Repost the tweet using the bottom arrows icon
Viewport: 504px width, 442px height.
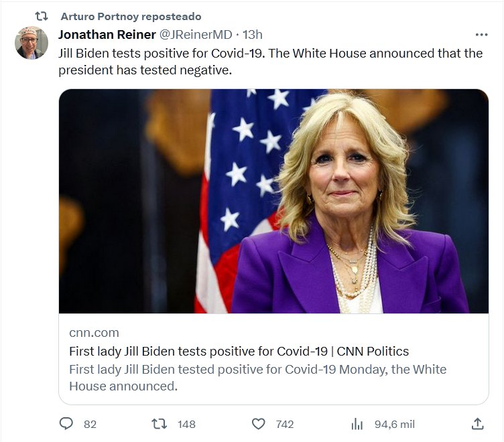(159, 423)
